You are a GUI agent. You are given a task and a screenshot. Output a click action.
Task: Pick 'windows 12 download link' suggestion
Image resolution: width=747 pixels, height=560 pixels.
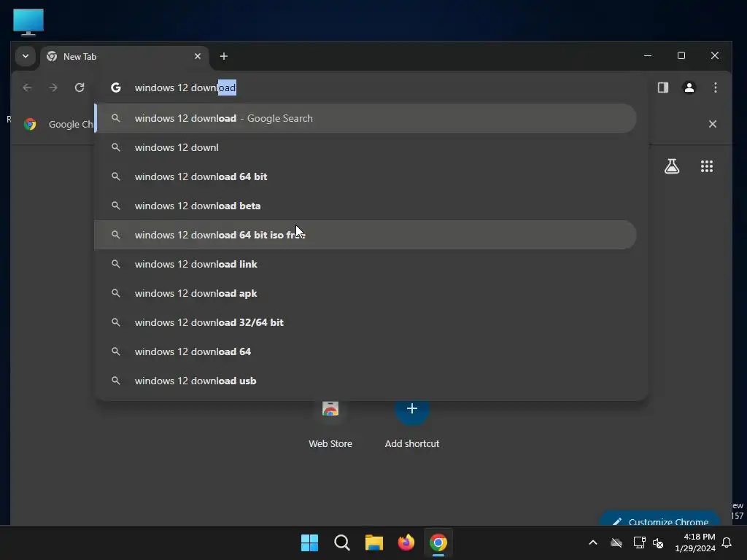365,264
